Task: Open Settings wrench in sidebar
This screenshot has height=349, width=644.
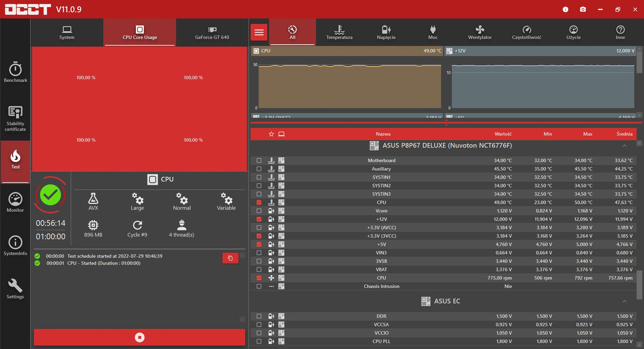Action: click(x=15, y=289)
